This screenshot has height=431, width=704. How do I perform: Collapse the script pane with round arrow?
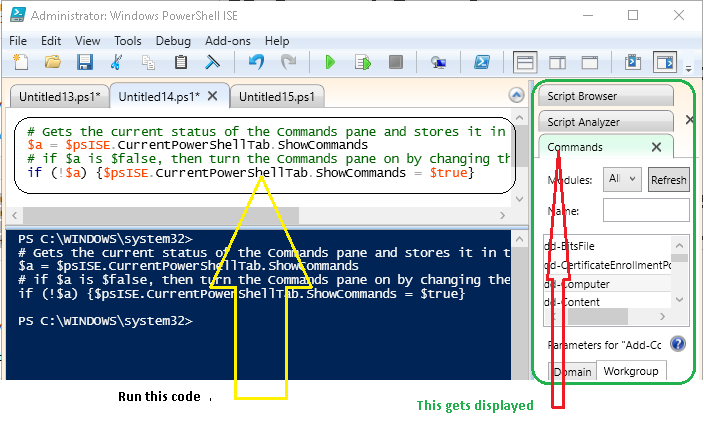tap(516, 95)
